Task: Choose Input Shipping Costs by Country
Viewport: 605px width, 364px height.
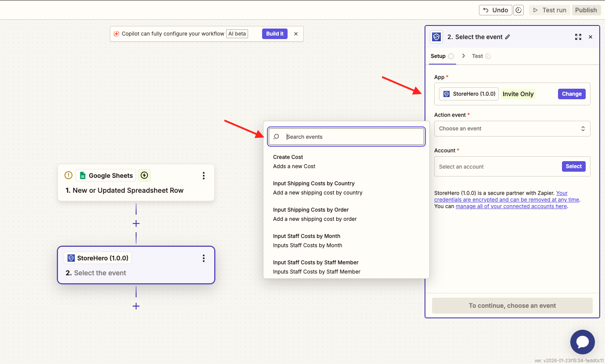Action: point(346,188)
